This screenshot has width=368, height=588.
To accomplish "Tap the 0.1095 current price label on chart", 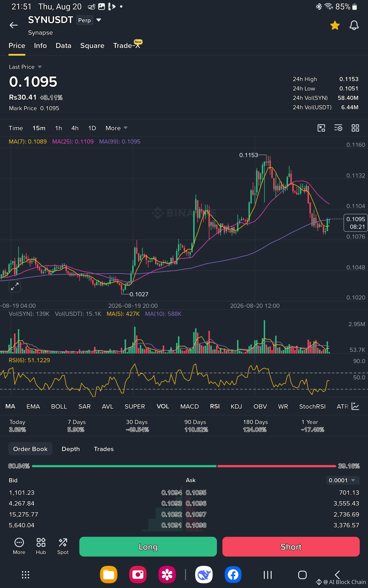I will pyautogui.click(x=355, y=223).
